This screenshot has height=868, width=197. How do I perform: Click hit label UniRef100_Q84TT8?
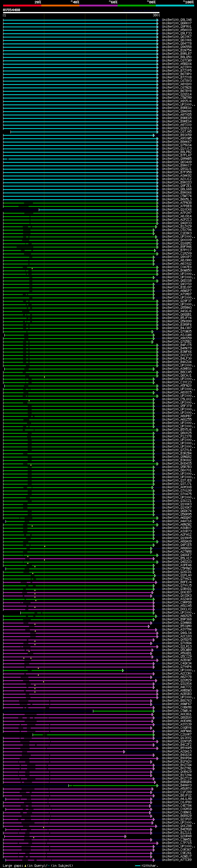[x=177, y=43]
